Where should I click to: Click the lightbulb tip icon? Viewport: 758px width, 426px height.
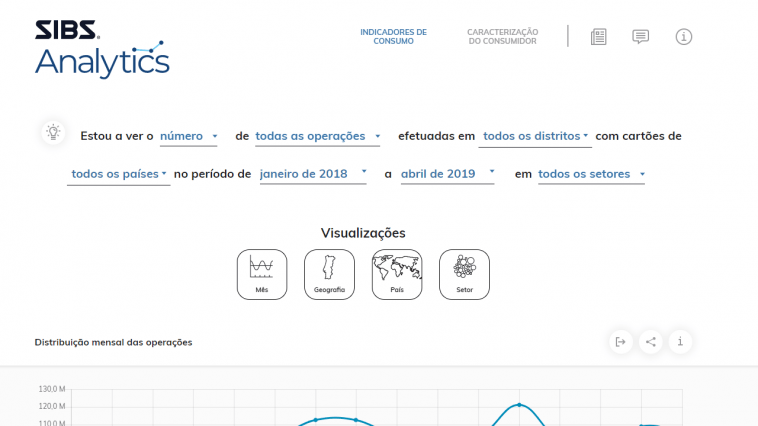(53, 132)
